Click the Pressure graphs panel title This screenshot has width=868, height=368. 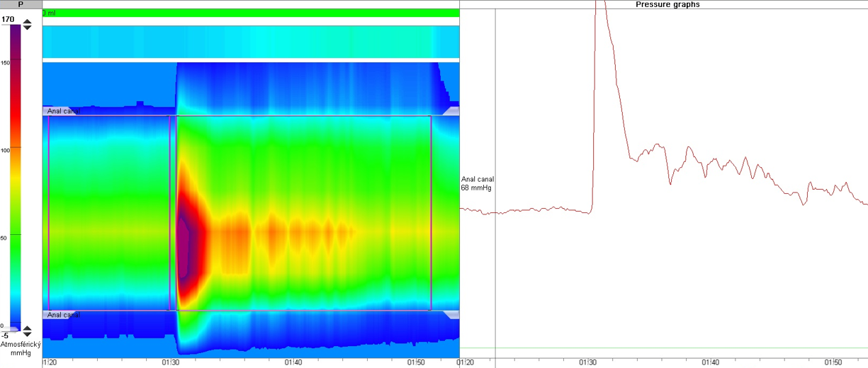tap(667, 4)
